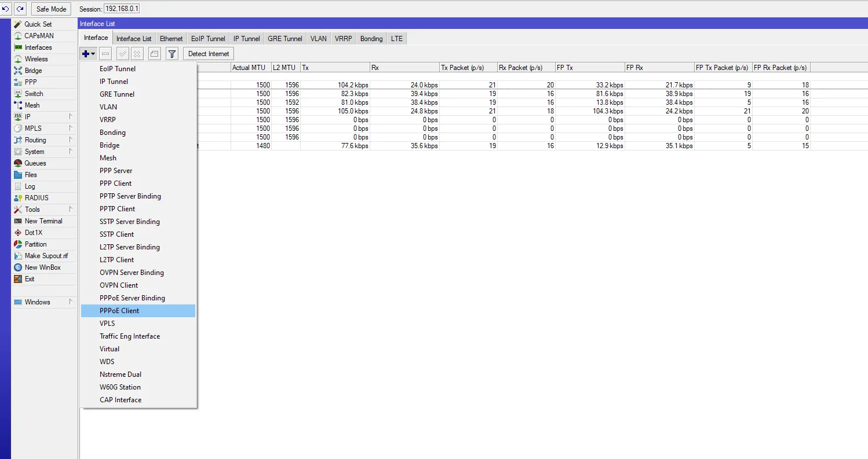Open Quick Set from sidebar

pos(38,24)
